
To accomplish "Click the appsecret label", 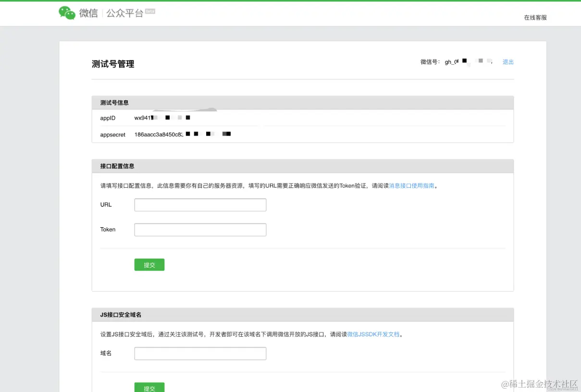I will (113, 135).
